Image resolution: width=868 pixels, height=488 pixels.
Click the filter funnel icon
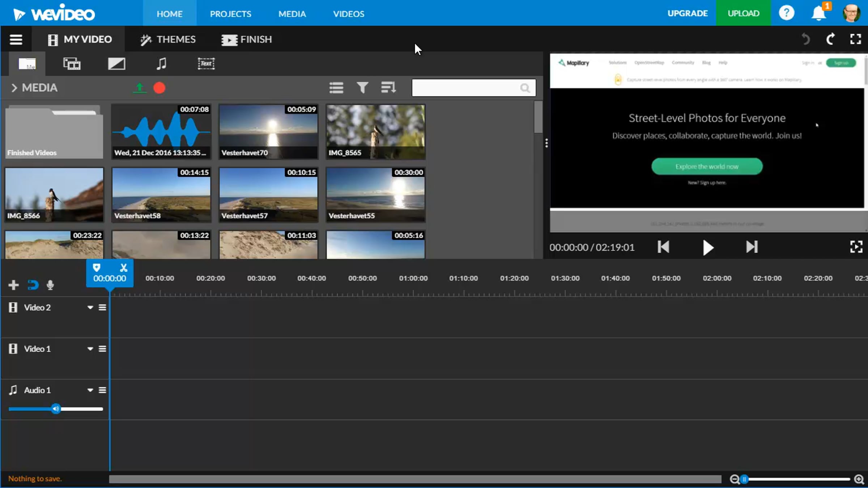point(362,87)
